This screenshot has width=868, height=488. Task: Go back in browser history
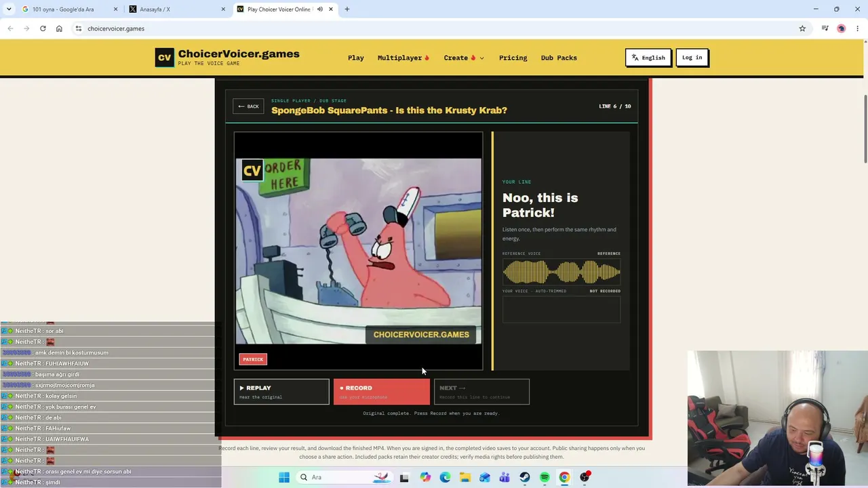point(10,28)
